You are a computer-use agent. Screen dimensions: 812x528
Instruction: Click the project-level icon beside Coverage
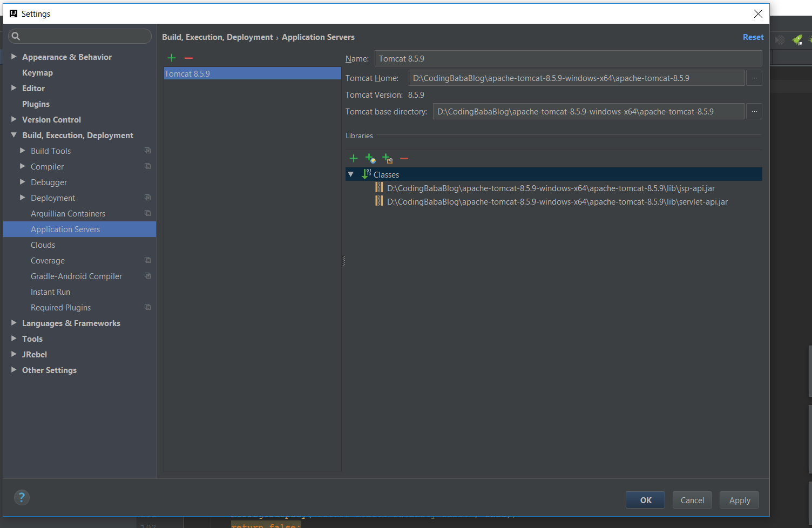pos(147,260)
